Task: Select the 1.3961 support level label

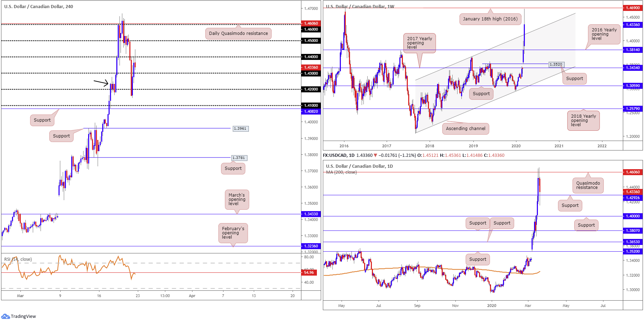Action: click(x=241, y=129)
